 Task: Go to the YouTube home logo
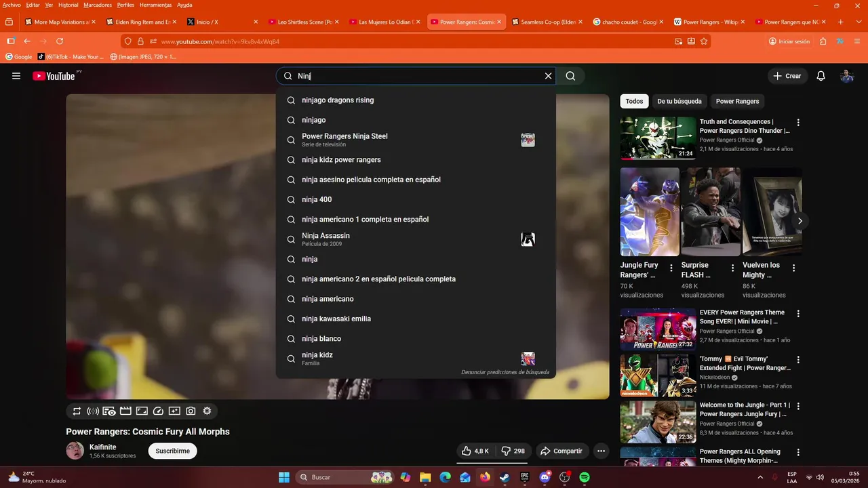[x=54, y=76]
